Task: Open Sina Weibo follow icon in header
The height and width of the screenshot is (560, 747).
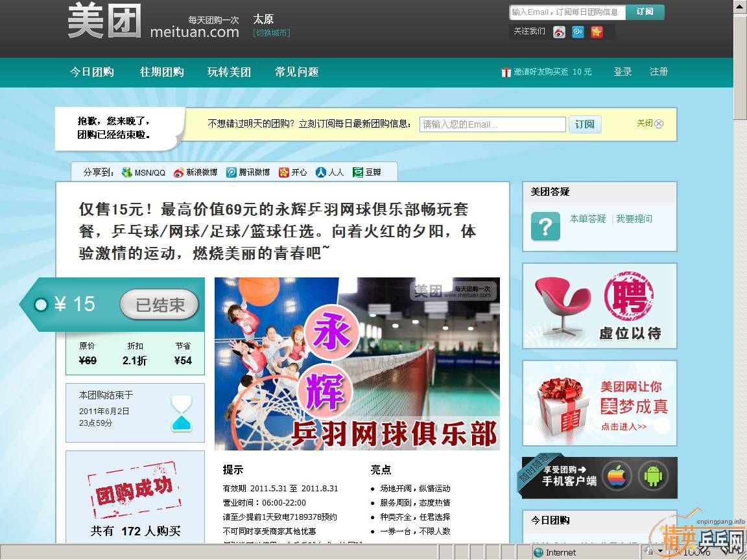Action: [560, 32]
